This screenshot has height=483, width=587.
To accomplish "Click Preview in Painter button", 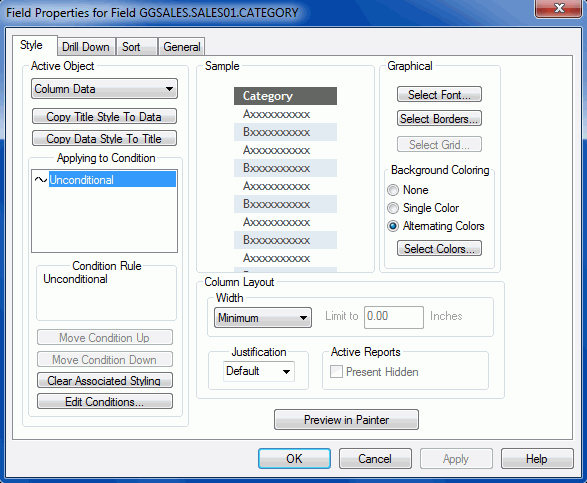I will [346, 419].
